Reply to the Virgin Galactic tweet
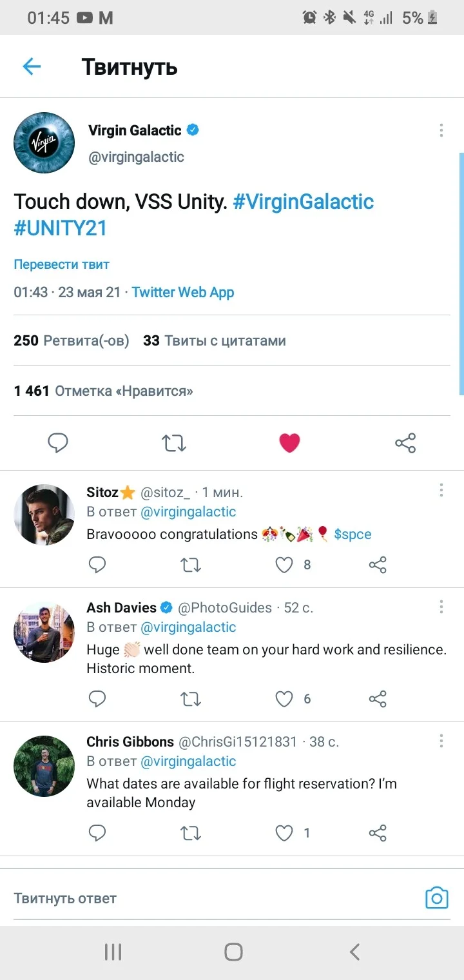Viewport: 464px width, 980px height. point(58,442)
